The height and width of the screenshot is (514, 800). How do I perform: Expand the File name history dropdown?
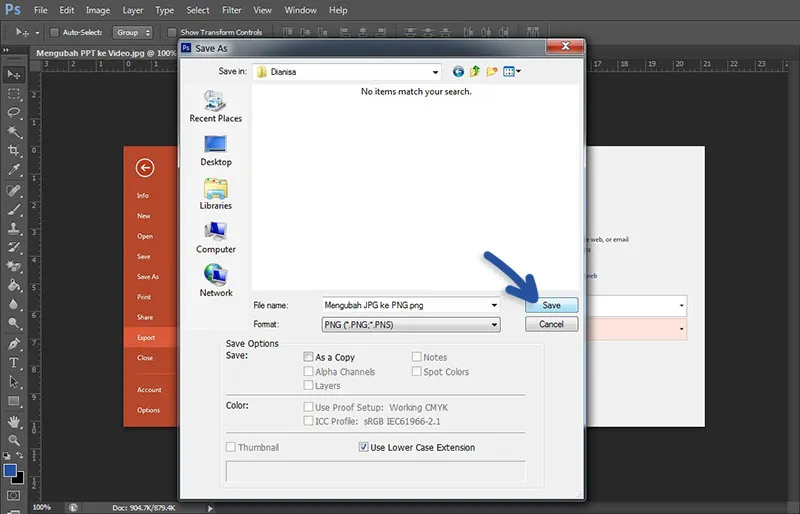pyautogui.click(x=494, y=305)
